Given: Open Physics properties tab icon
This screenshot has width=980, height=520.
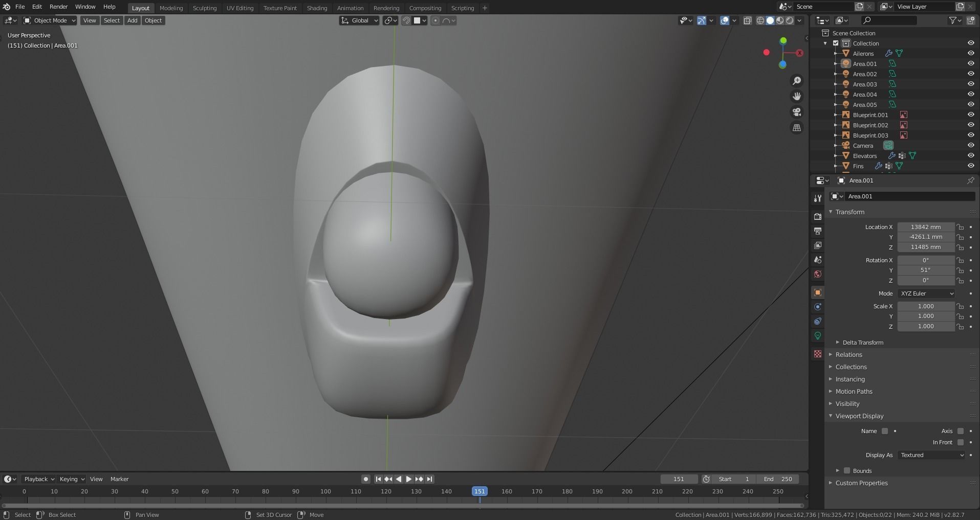Looking at the screenshot, I should (x=818, y=307).
